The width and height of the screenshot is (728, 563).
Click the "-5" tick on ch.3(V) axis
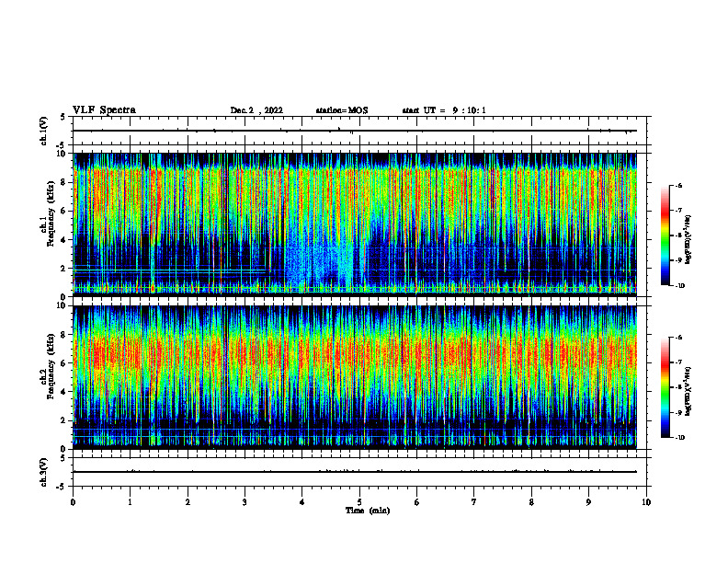pos(63,487)
